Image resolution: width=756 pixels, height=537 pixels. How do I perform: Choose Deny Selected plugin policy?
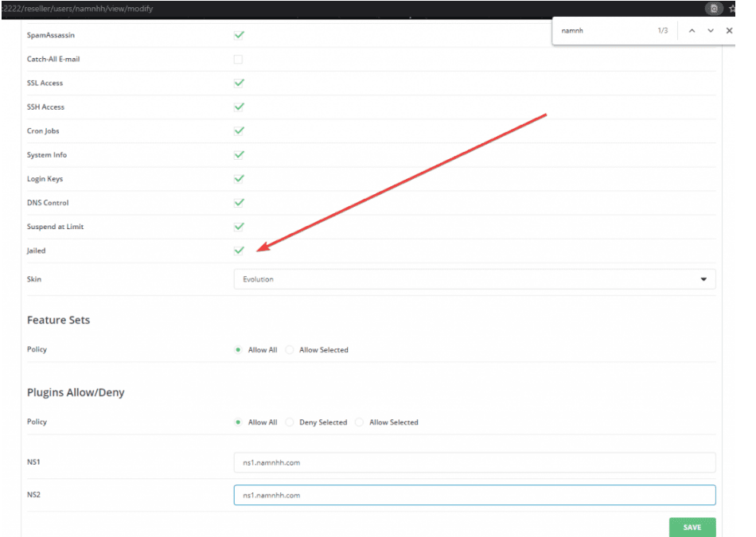[x=290, y=422]
